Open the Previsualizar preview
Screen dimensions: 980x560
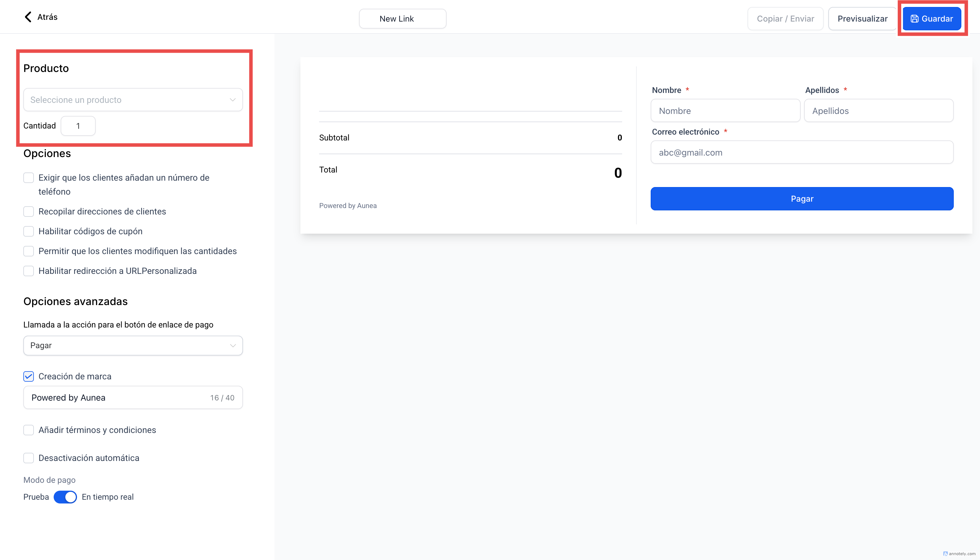tap(862, 18)
